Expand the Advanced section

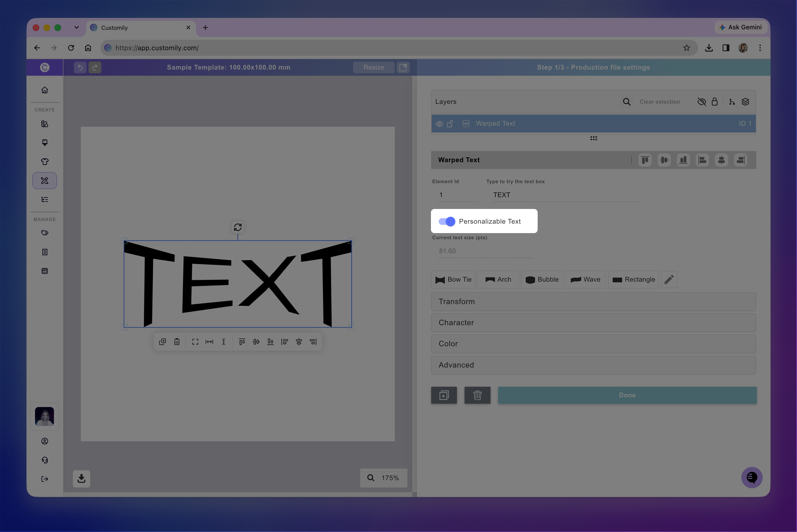tap(593, 365)
